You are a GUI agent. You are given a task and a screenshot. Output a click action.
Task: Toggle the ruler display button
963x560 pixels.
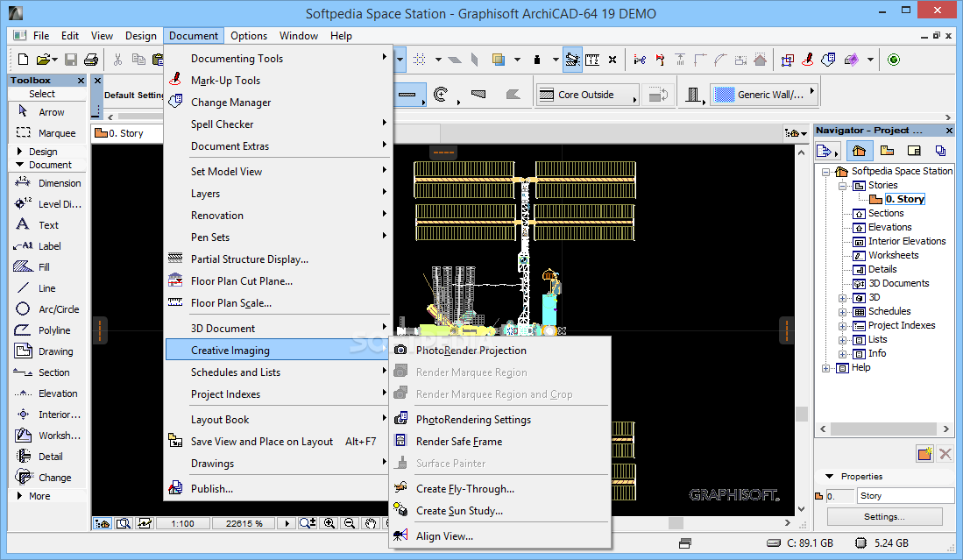pos(592,60)
